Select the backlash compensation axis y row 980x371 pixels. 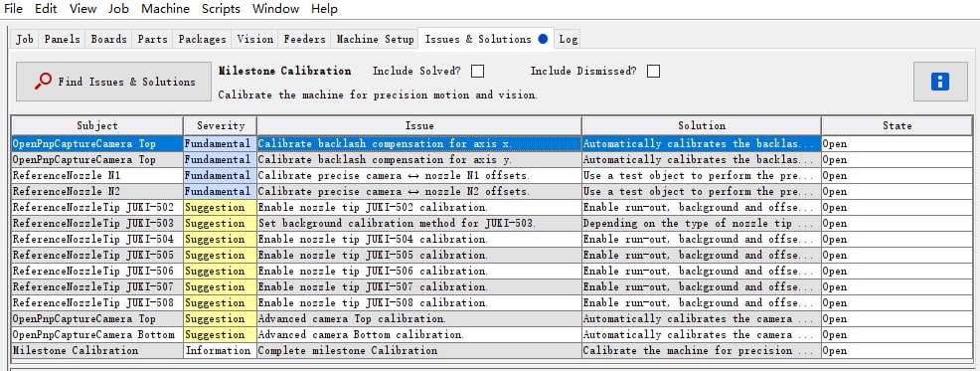click(491, 159)
